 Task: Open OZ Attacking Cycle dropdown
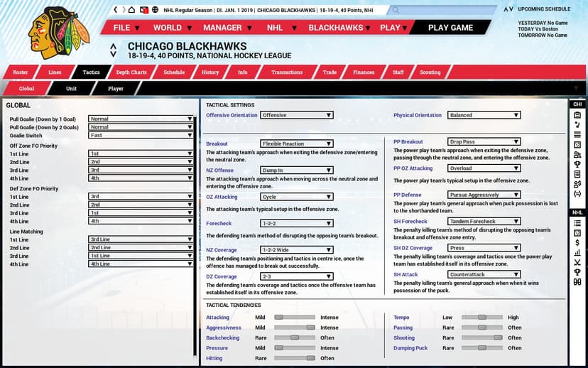[x=297, y=197]
